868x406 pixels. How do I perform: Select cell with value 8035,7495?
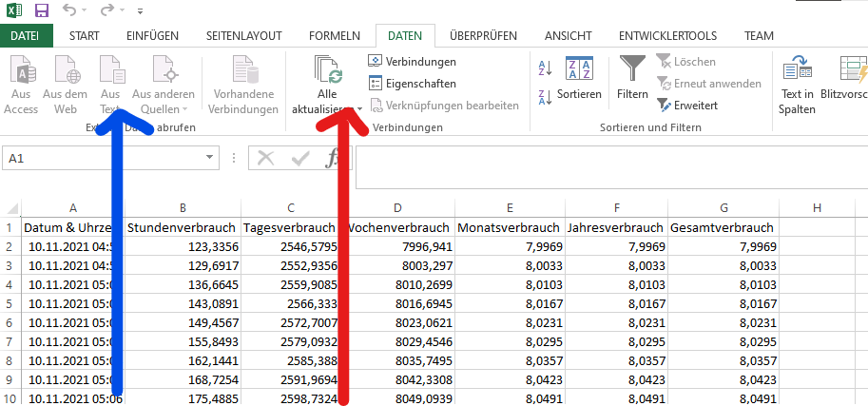(397, 360)
